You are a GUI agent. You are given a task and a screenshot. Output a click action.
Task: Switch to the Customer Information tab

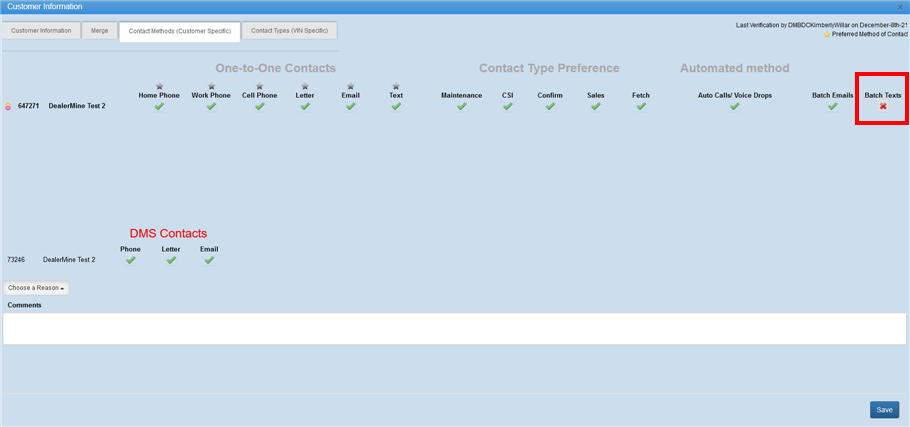[x=41, y=31]
